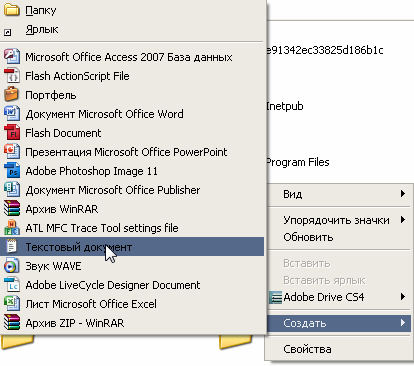This screenshot has width=414, height=366.
Task: Expand the Вид submenu arrow
Action: click(403, 194)
